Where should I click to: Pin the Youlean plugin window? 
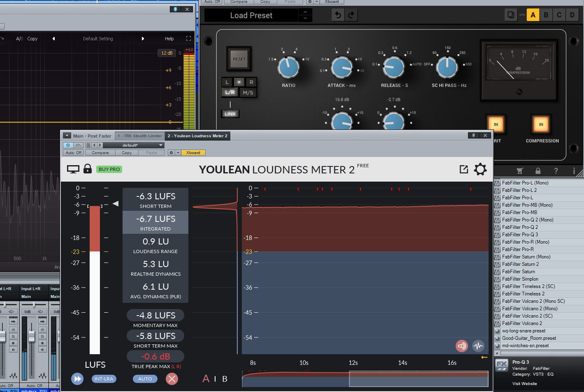(473, 136)
